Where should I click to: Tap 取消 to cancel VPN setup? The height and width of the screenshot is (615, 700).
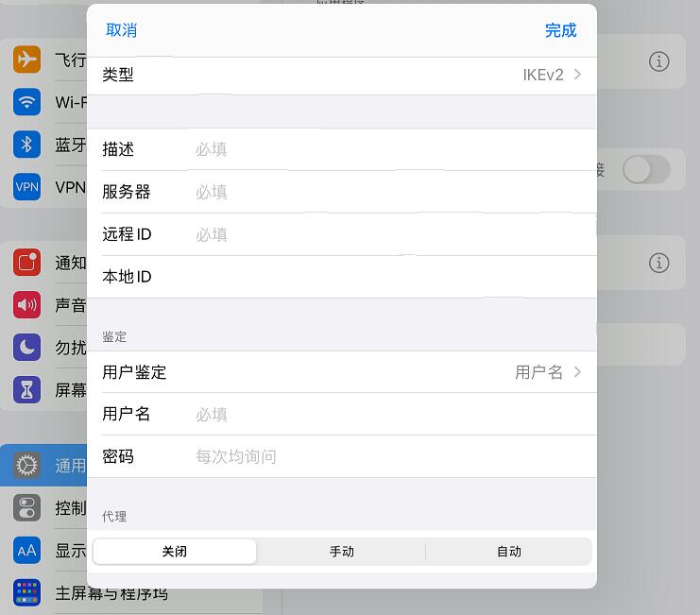122,30
